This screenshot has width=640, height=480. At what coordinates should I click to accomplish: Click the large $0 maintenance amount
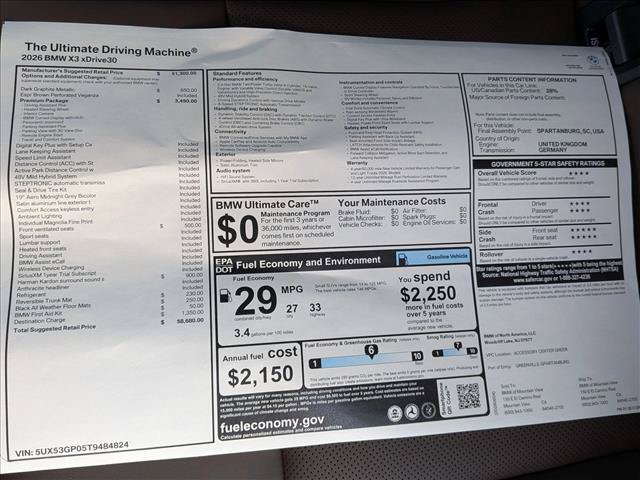point(238,231)
